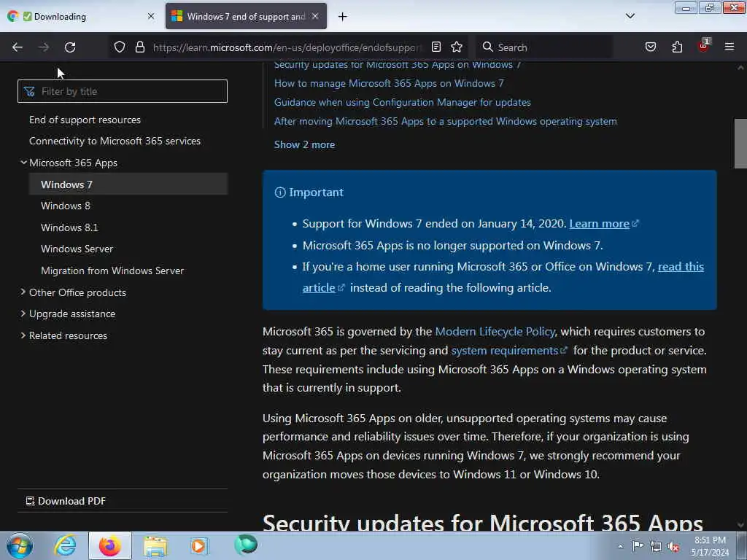
Task: Click the page vertical scrollbar thumb
Action: tap(740, 144)
